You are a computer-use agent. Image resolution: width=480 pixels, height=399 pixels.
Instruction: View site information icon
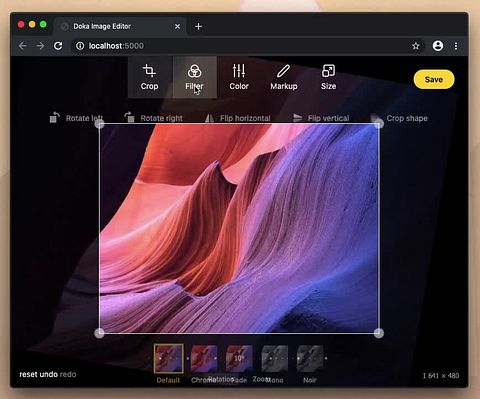click(x=80, y=46)
